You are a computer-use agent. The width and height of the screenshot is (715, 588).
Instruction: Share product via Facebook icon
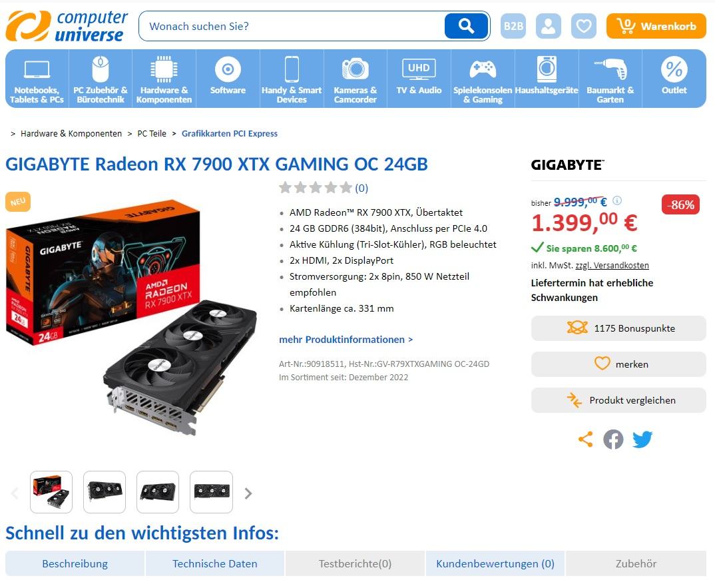click(613, 440)
